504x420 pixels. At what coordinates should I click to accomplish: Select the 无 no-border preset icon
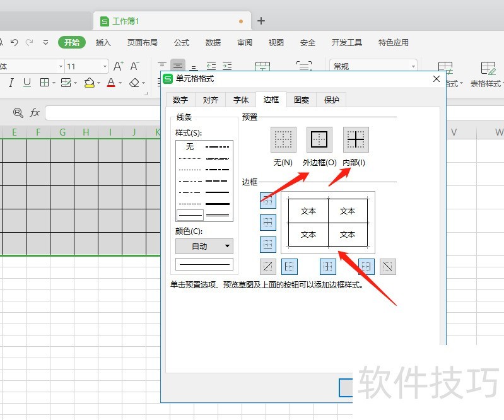pyautogui.click(x=283, y=139)
